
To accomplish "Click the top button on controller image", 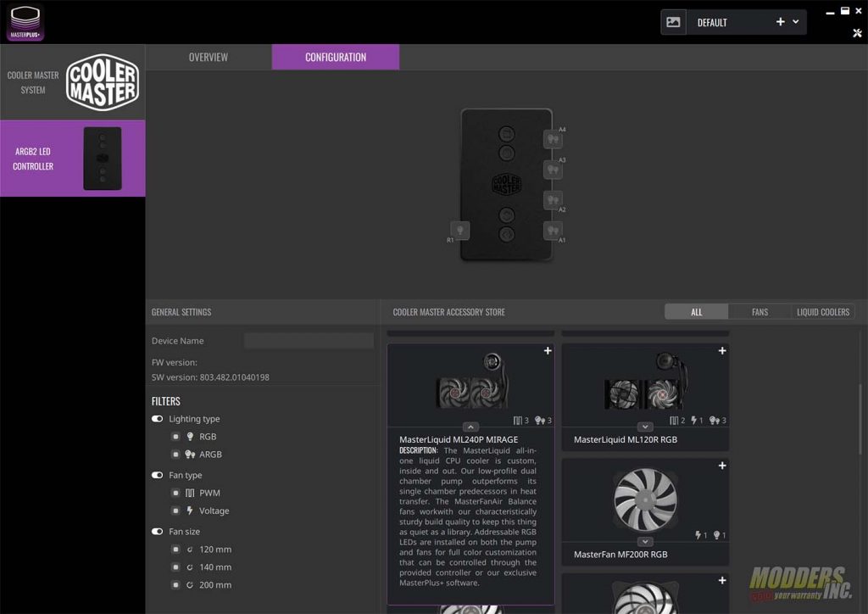I will (x=507, y=134).
